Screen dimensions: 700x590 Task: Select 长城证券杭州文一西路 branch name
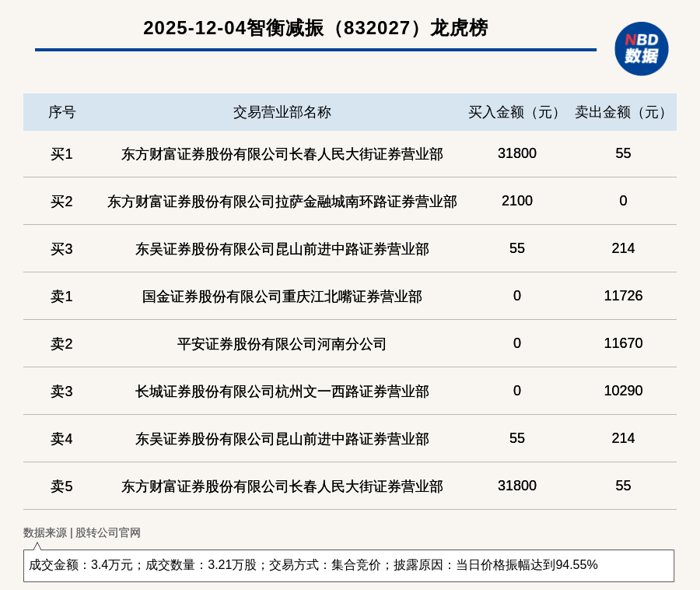pyautogui.click(x=282, y=392)
